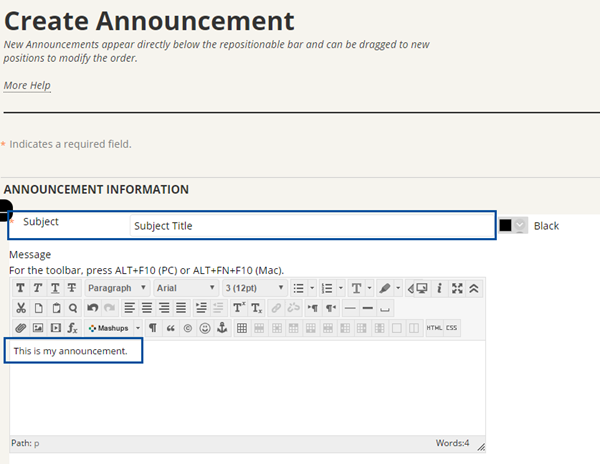Toggle bold text formatting
The height and width of the screenshot is (464, 600).
point(21,288)
